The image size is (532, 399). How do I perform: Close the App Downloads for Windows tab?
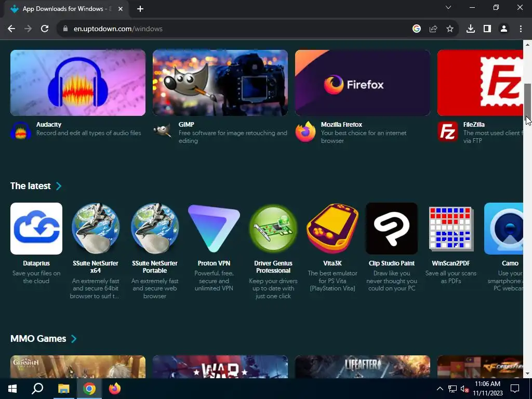[121, 9]
